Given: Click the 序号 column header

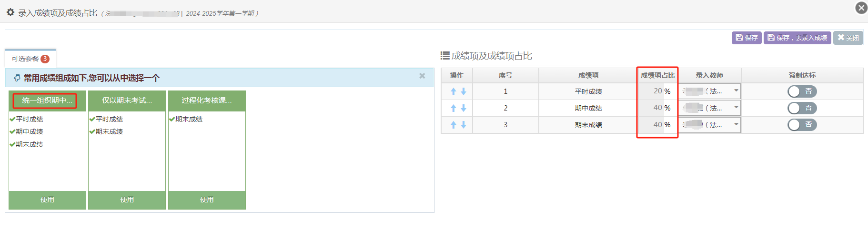Looking at the screenshot, I should [x=505, y=75].
